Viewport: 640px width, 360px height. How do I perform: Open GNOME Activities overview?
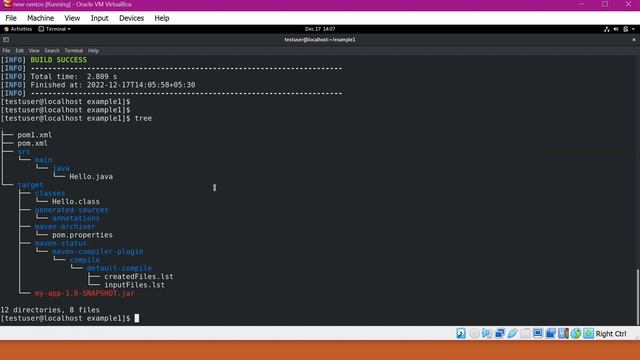(18, 29)
